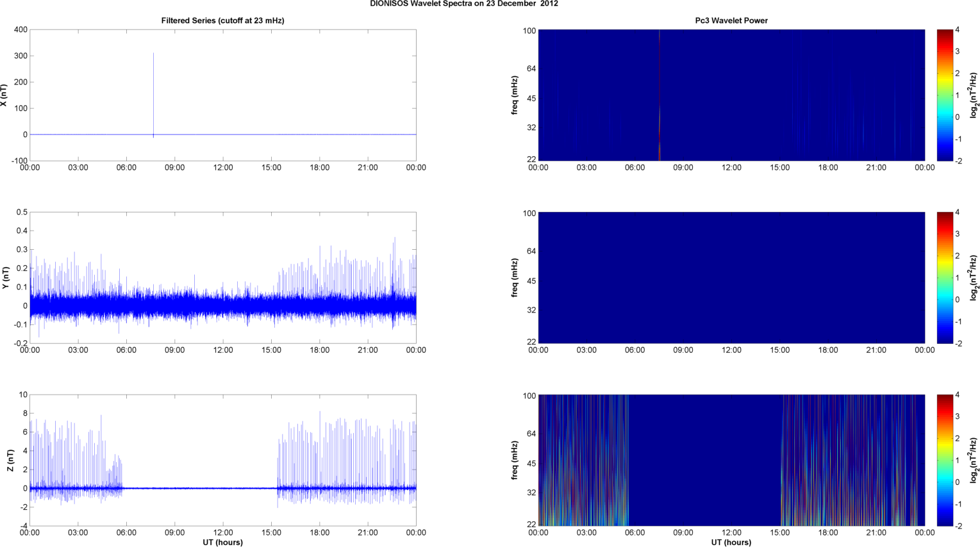Click the "21:00" tick under the bottom spectrogram
Viewport: 980px width, 547px height.
pyautogui.click(x=876, y=532)
